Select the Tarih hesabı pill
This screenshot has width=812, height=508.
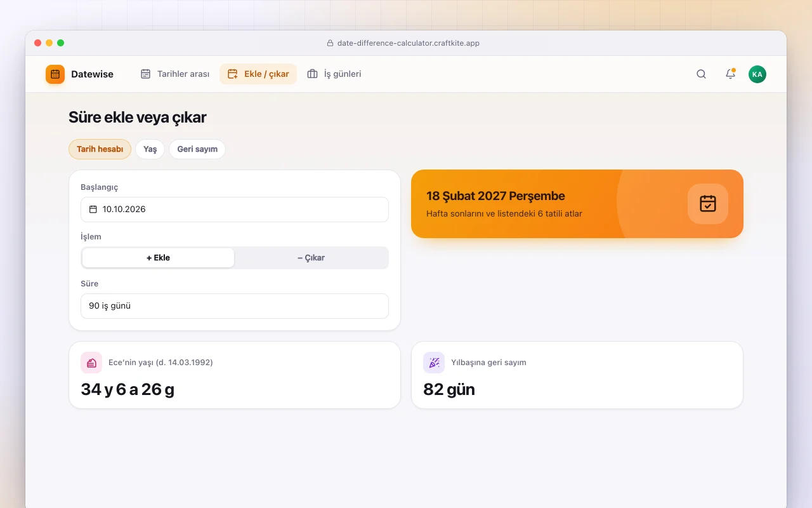click(100, 149)
